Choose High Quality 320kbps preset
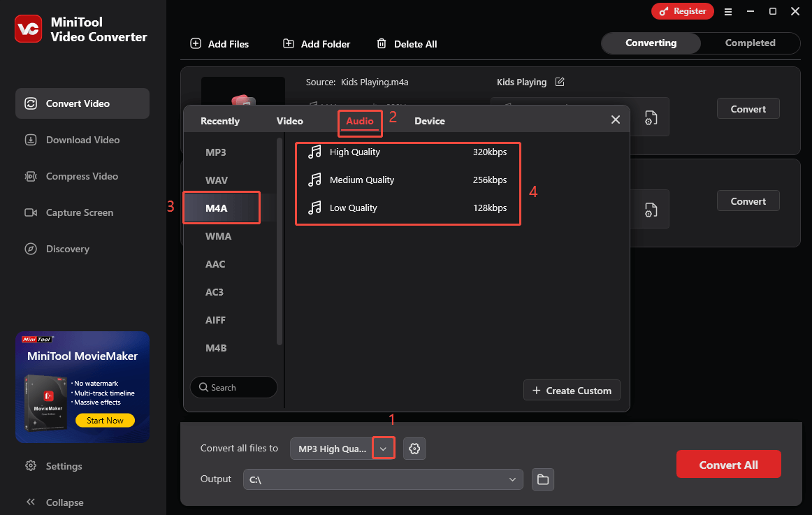Viewport: 812px width, 515px height. point(407,152)
